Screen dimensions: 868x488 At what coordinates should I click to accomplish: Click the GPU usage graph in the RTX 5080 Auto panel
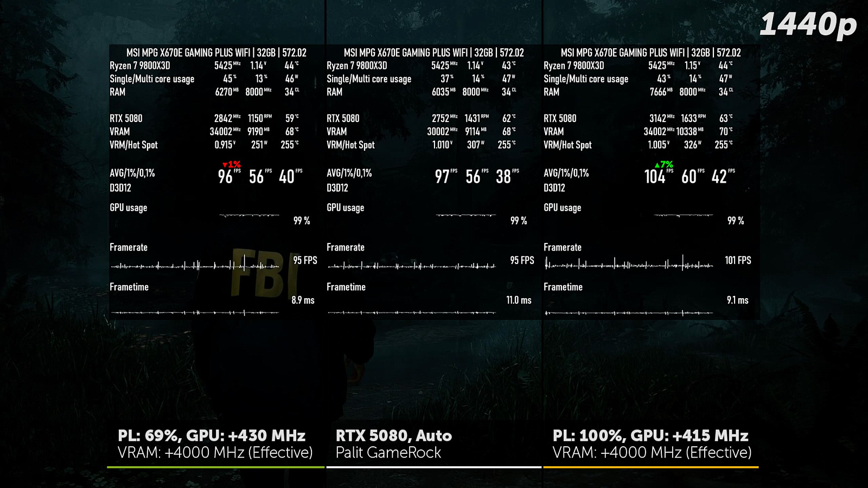point(466,215)
